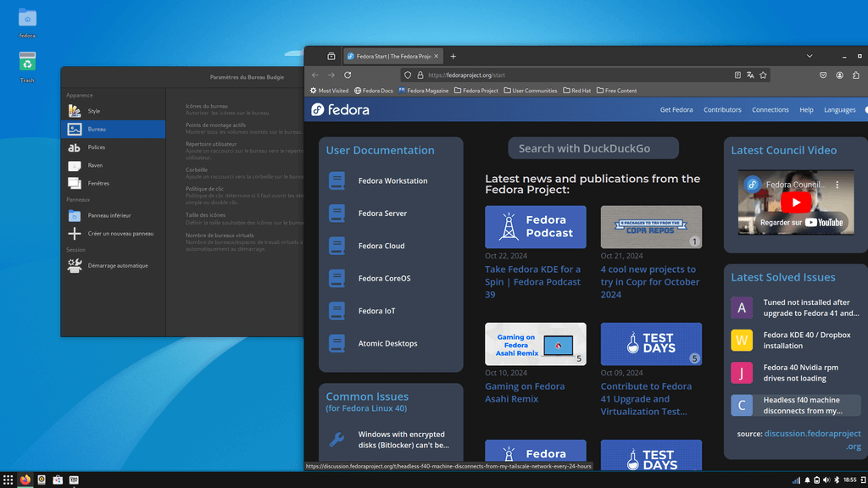Open the applications grid menu in the taskbar

pos(8,480)
